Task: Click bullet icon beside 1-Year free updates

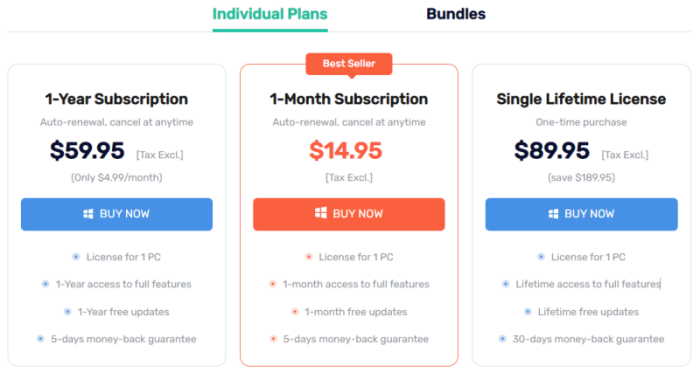Action: click(68, 312)
